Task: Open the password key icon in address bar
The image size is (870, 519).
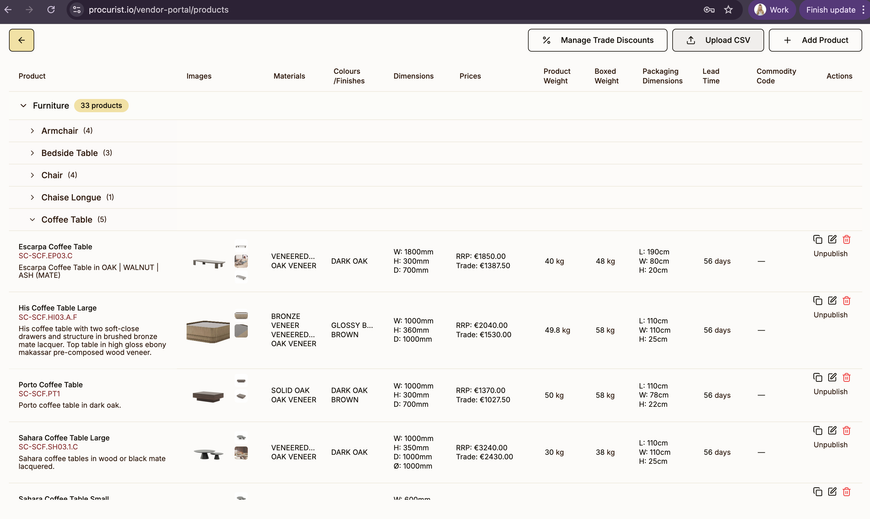Action: click(x=709, y=9)
